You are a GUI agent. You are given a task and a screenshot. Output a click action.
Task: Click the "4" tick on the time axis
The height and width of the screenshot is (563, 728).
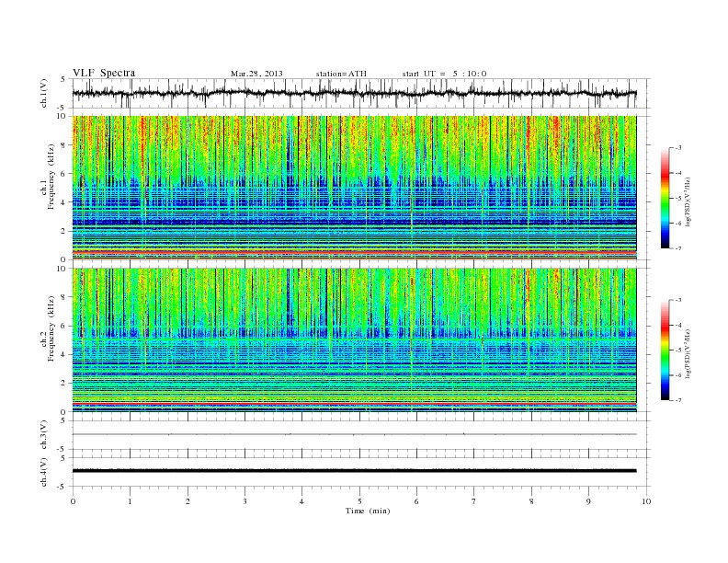(x=301, y=501)
